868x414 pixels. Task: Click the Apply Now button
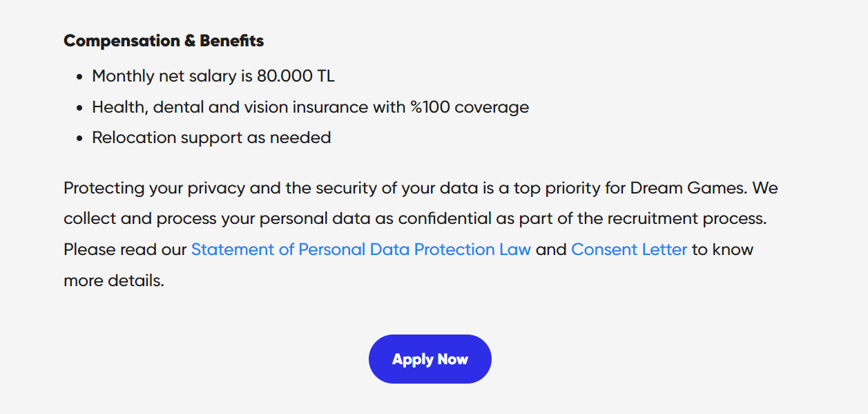click(x=430, y=359)
